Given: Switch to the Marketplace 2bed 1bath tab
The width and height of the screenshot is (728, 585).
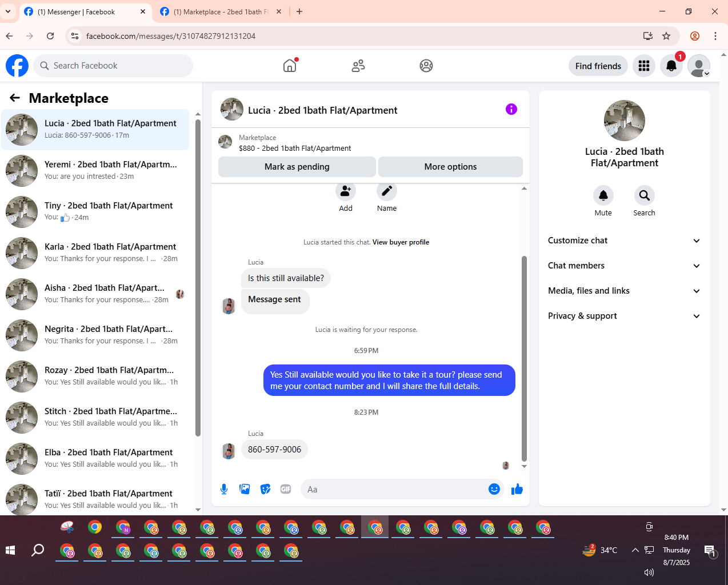Looking at the screenshot, I should coord(220,11).
